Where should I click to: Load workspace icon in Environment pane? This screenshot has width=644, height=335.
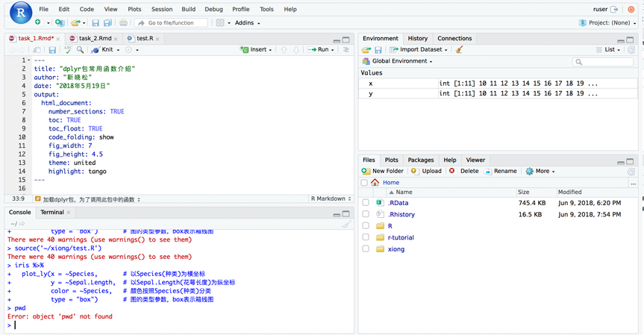tap(366, 50)
